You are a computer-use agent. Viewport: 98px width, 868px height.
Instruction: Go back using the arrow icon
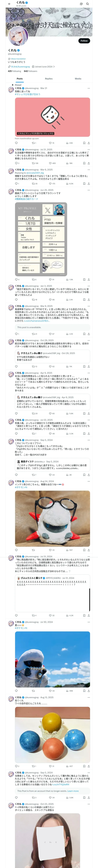click(9, 4)
